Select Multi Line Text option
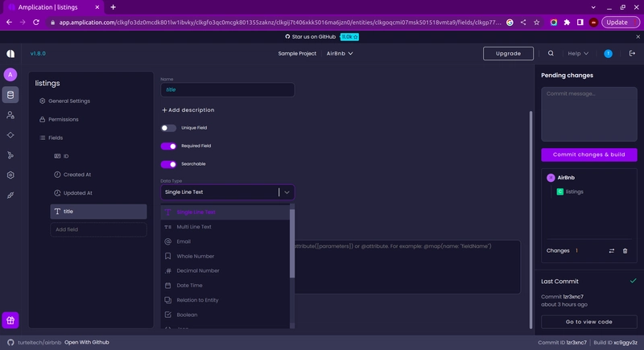Screen dimensions: 644x350 (x=225, y=227)
